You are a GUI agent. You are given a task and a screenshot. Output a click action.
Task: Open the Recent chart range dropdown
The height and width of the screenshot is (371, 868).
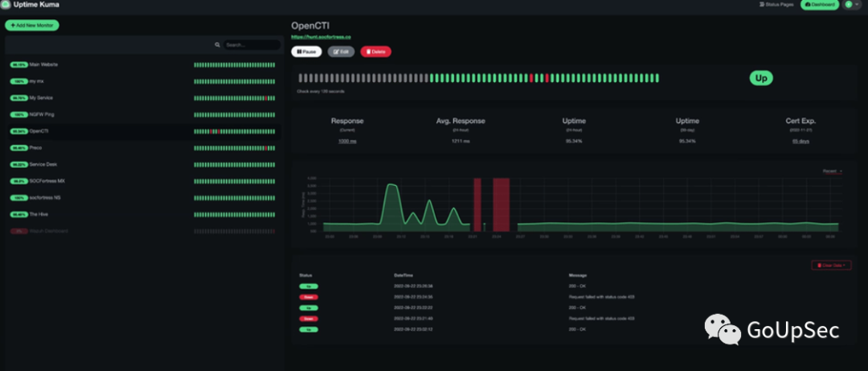(832, 171)
